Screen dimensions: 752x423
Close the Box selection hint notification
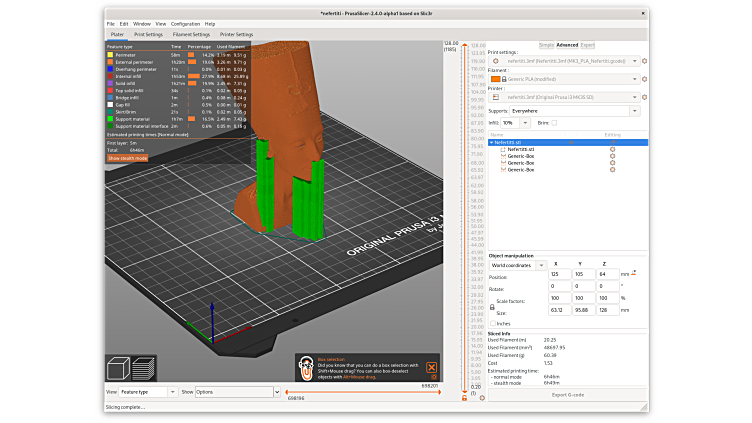430,368
